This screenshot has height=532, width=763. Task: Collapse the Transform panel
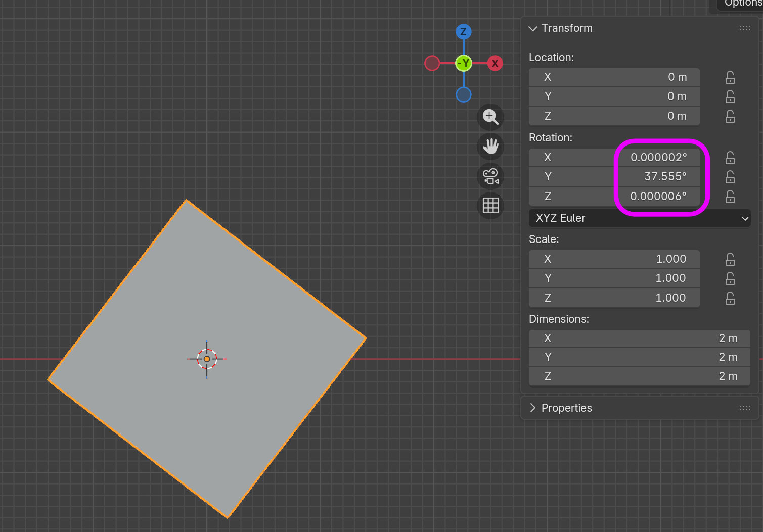[x=533, y=28]
